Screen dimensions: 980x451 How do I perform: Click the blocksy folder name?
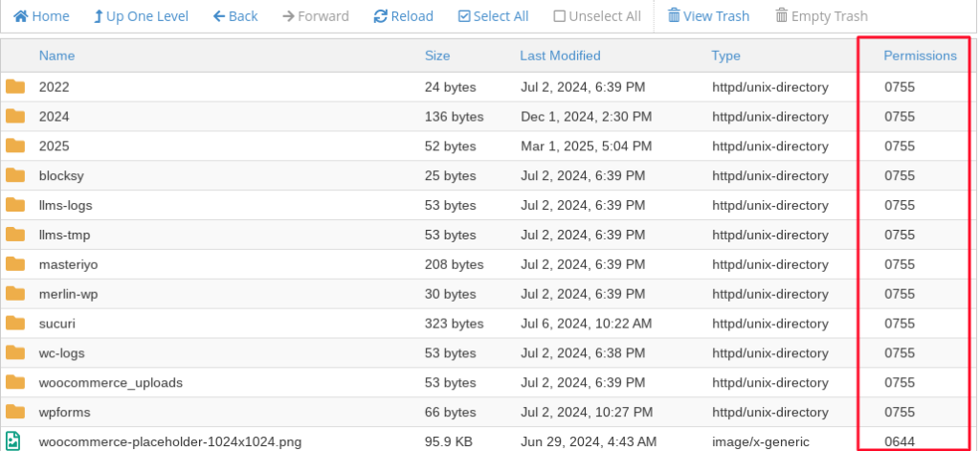[x=61, y=176]
